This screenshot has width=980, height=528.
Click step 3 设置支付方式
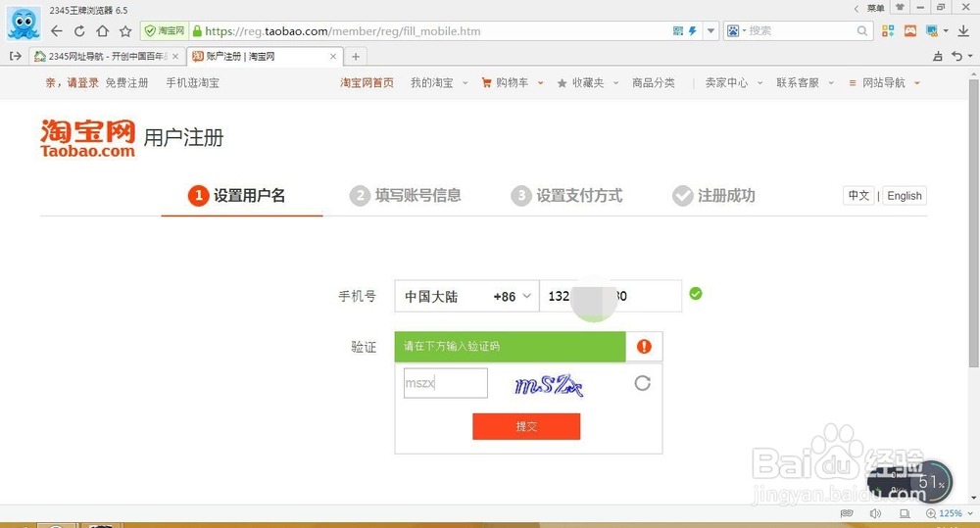[566, 196]
